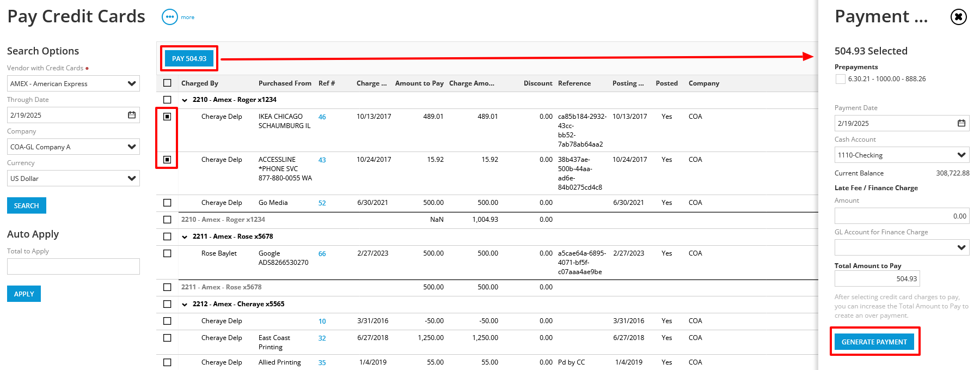Open GL Account for Finance Charge dropdown
This screenshot has width=980, height=370.
point(902,247)
